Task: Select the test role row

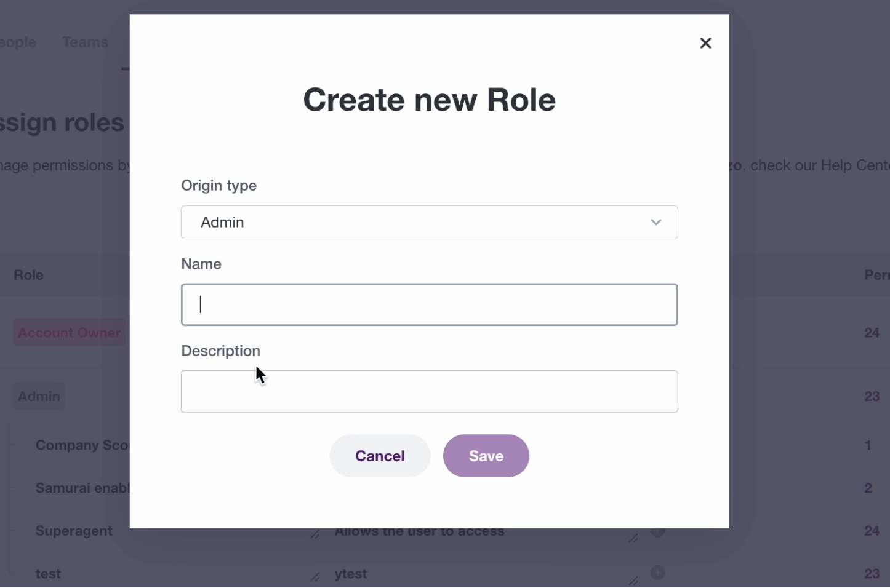Action: click(48, 574)
